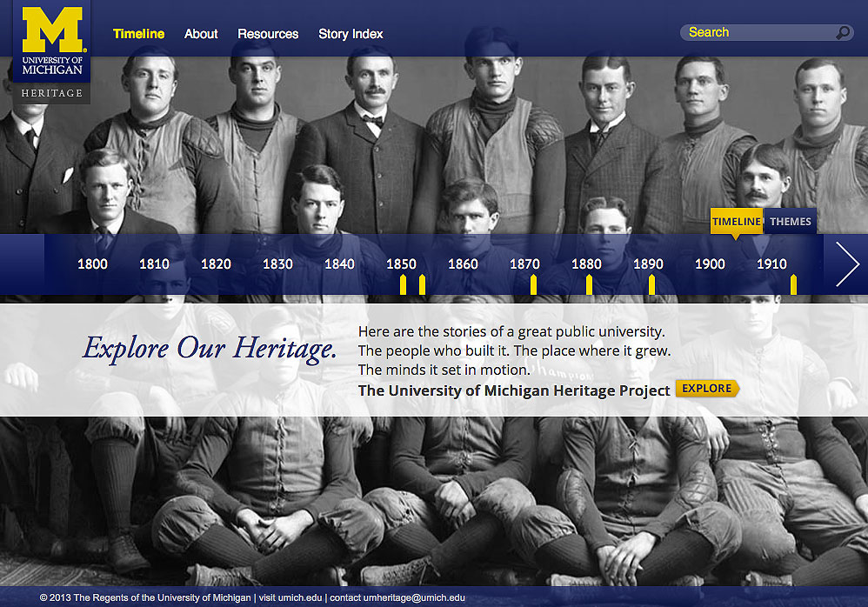Open the Resources menu item
The image size is (868, 607).
click(x=268, y=34)
